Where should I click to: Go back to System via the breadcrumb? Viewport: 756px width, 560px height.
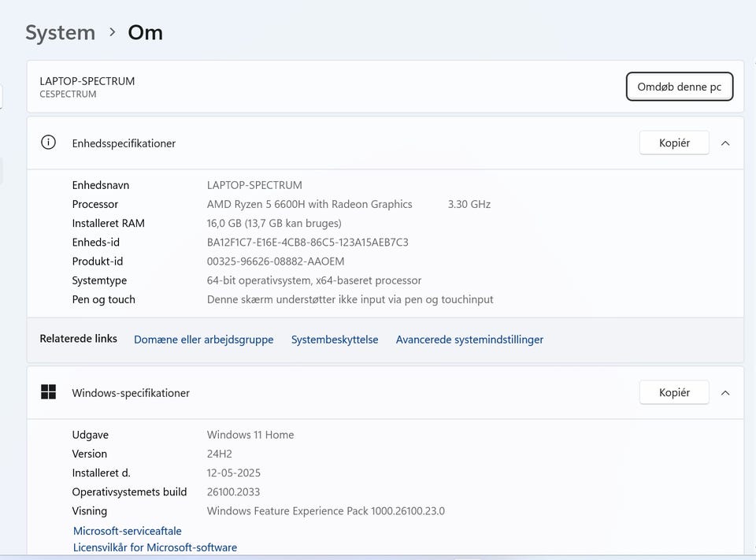pyautogui.click(x=60, y=33)
